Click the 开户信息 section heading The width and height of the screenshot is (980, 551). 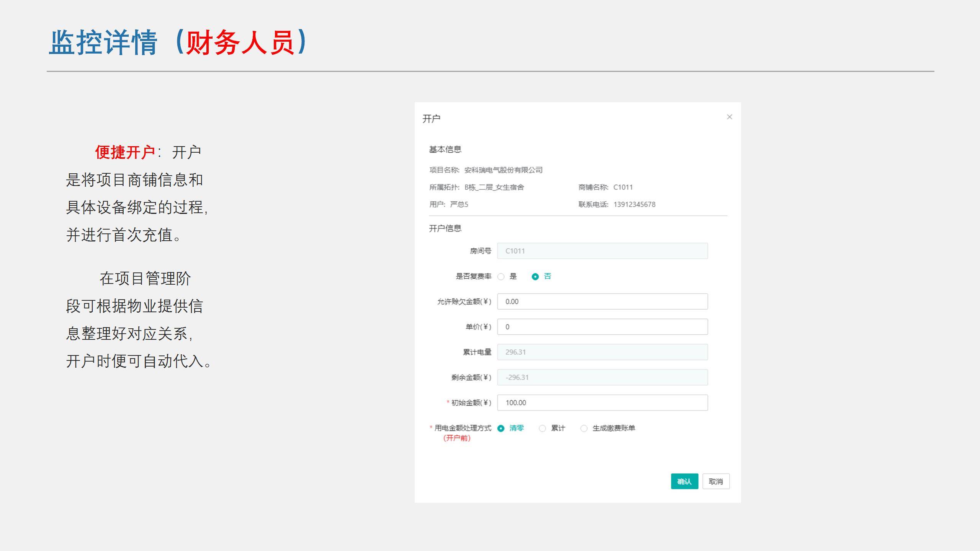(x=445, y=228)
